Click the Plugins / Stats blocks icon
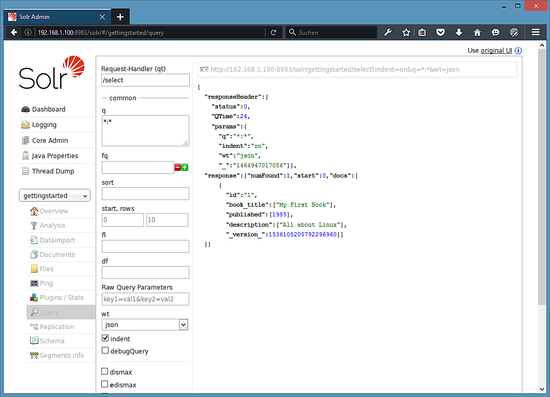The width and height of the screenshot is (550, 397). click(x=34, y=298)
